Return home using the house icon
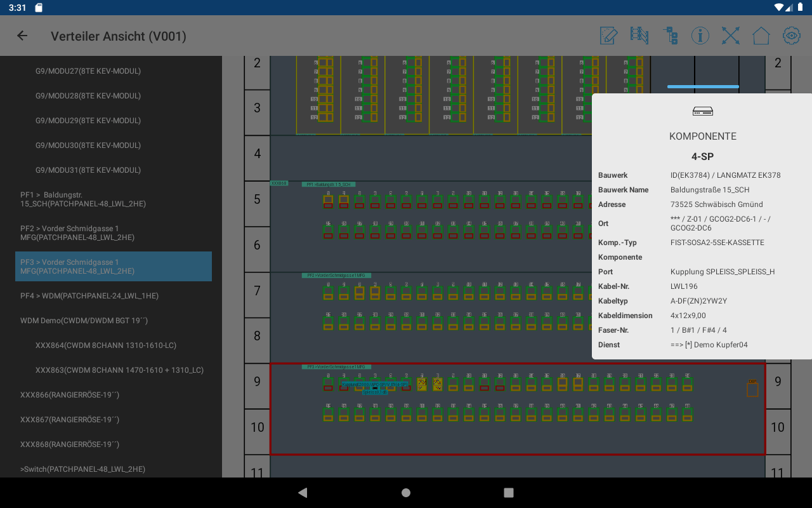The image size is (812, 508). pyautogui.click(x=761, y=36)
